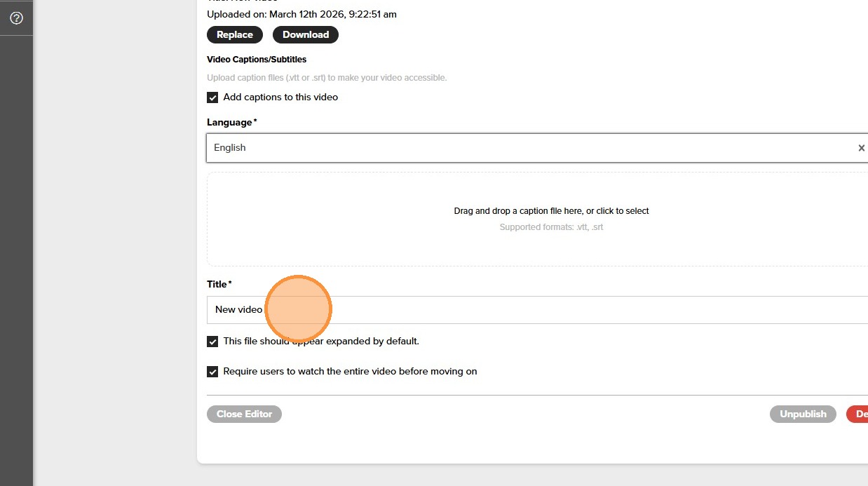Uncheck Add captions to this video
Image resolution: width=868 pixels, height=486 pixels.
(x=212, y=97)
